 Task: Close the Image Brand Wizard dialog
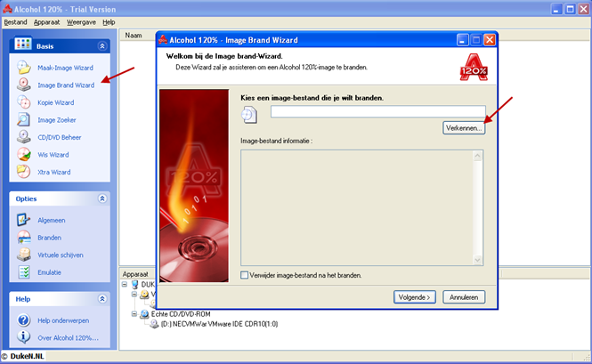(x=490, y=40)
